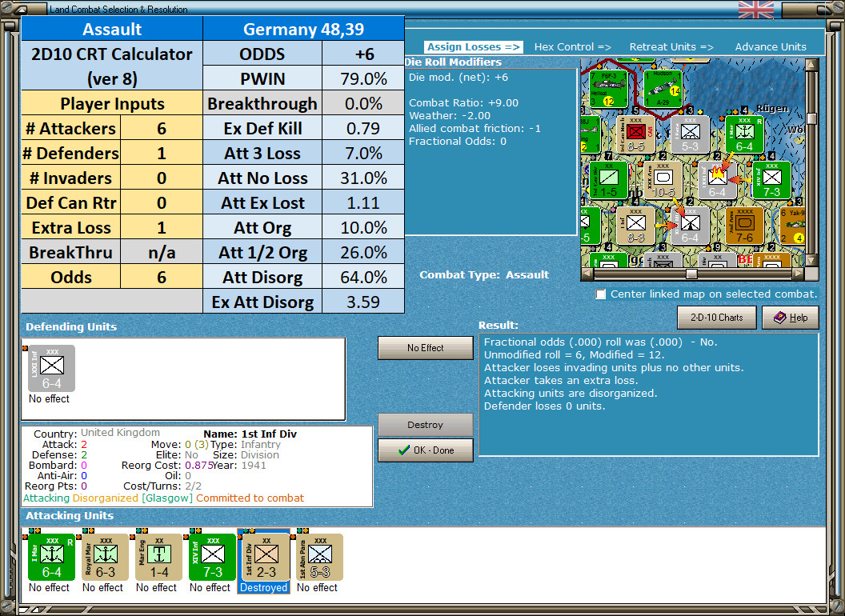Click the grey 5-3 para corps on map
Viewport: 845px width, 616px height.
tap(691, 134)
